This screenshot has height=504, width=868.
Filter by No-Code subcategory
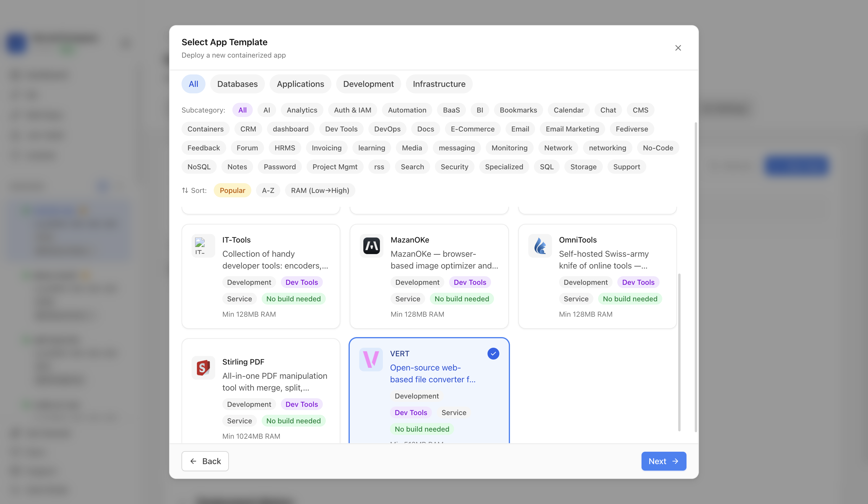click(x=658, y=148)
